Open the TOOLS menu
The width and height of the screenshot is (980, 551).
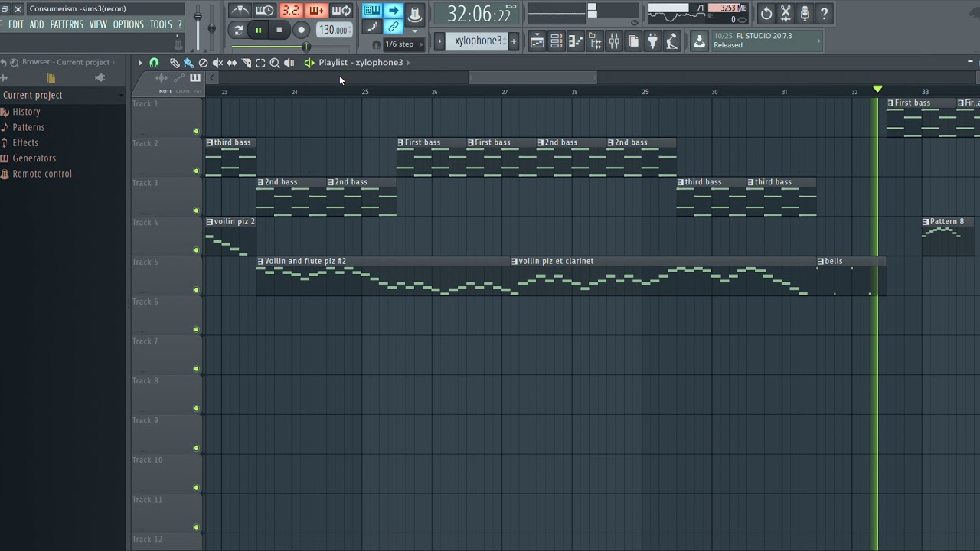(161, 24)
